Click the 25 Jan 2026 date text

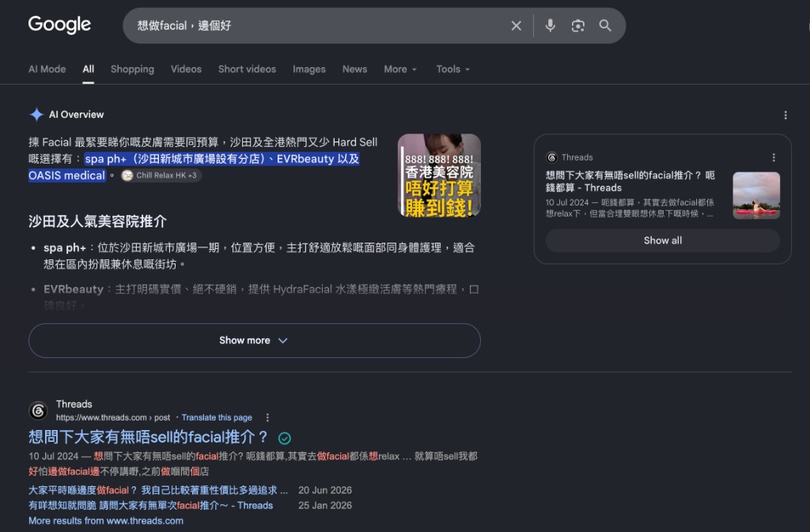point(325,506)
